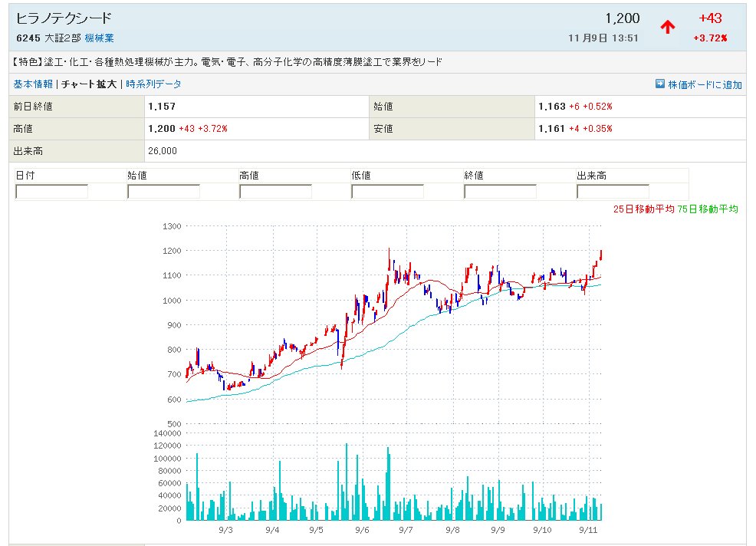756x546 pixels.
Task: Click the 終値 input field
Action: [500, 192]
